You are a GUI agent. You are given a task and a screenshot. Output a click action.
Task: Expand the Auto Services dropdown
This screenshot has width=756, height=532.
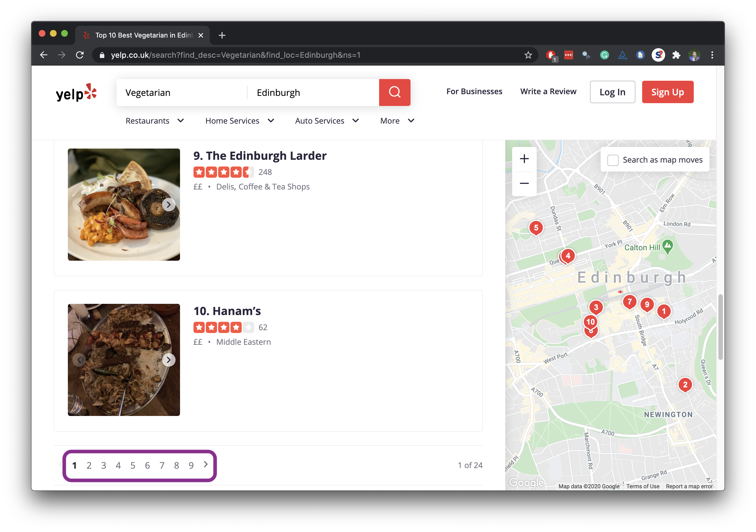(x=327, y=121)
